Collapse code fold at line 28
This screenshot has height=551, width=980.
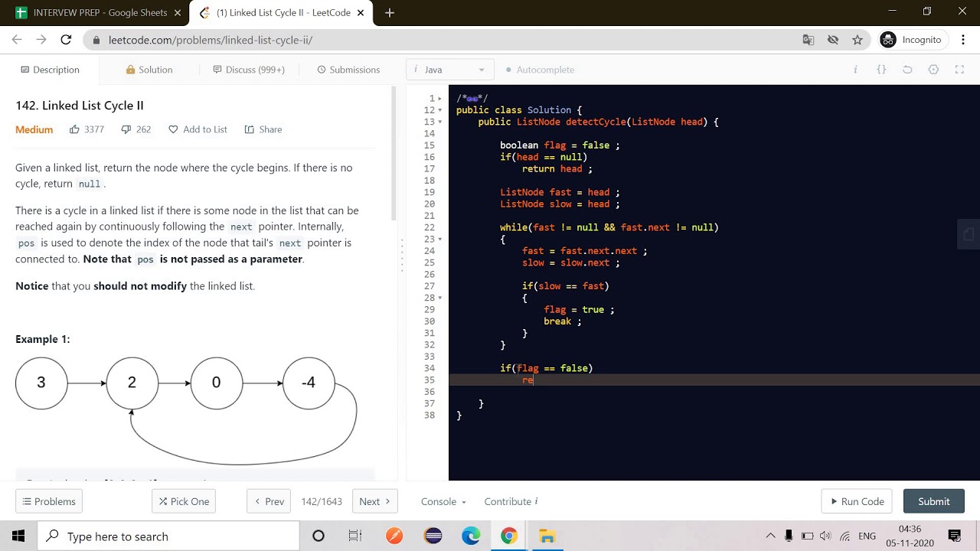[439, 298]
